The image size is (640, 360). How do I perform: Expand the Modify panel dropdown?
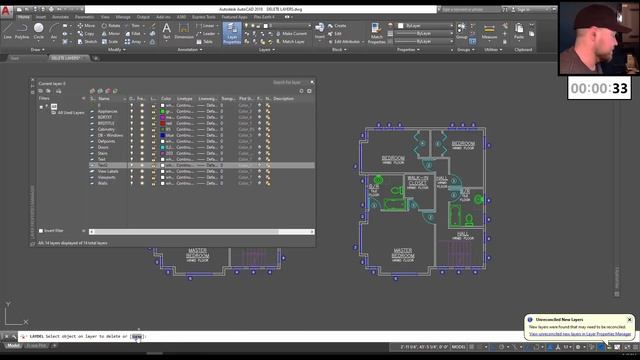(x=116, y=50)
